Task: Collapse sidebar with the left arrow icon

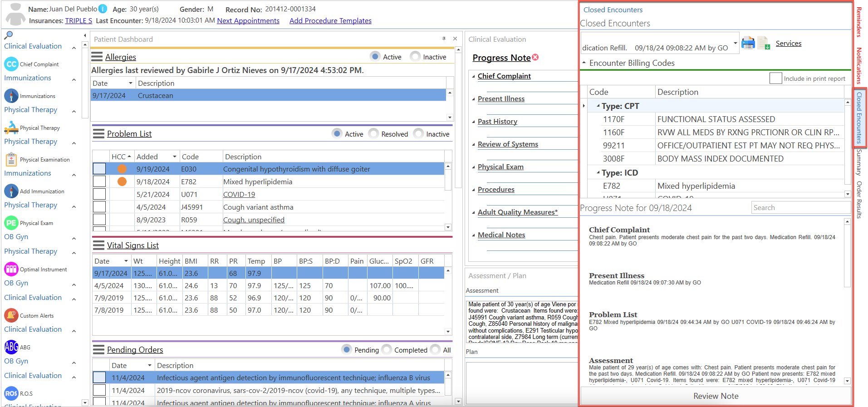Action: click(x=85, y=35)
